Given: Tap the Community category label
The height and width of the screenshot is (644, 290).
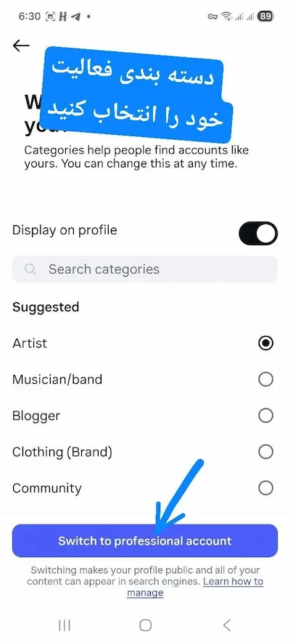Looking at the screenshot, I should coord(47,488).
